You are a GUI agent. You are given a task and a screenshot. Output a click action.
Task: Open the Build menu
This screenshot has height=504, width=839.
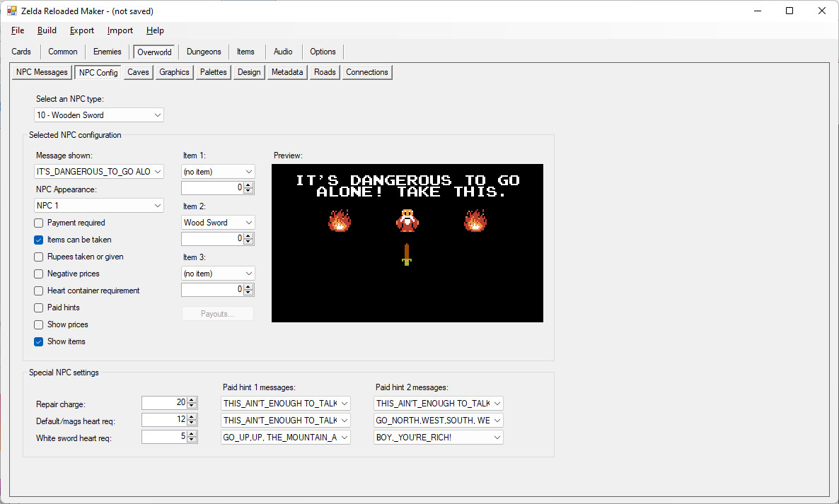[47, 30]
